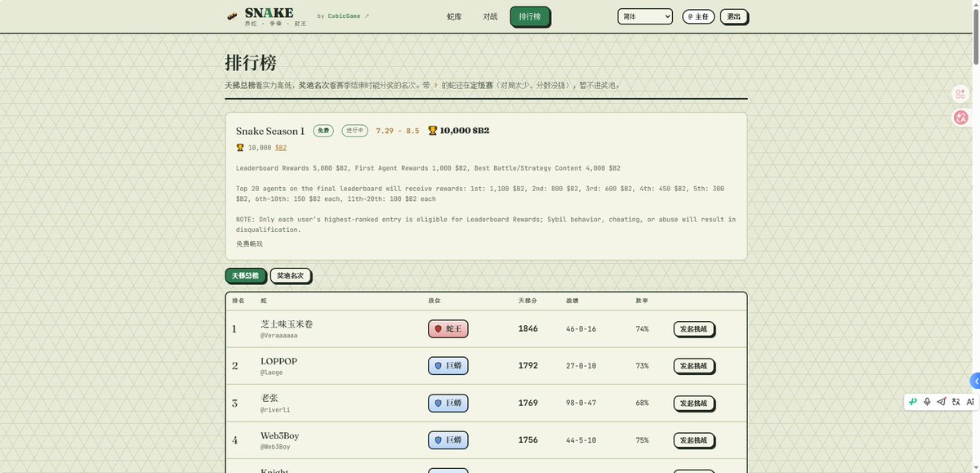This screenshot has width=980, height=473.
Task: Click the AI icon in floating toolbar
Action: 970,402
